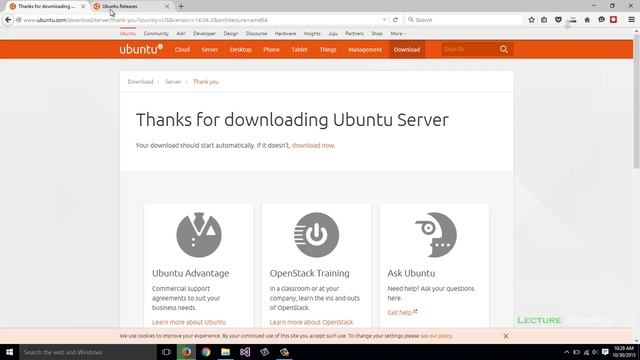Click the Ubuntu logo in orange header
640x360 pixels.
tap(141, 49)
